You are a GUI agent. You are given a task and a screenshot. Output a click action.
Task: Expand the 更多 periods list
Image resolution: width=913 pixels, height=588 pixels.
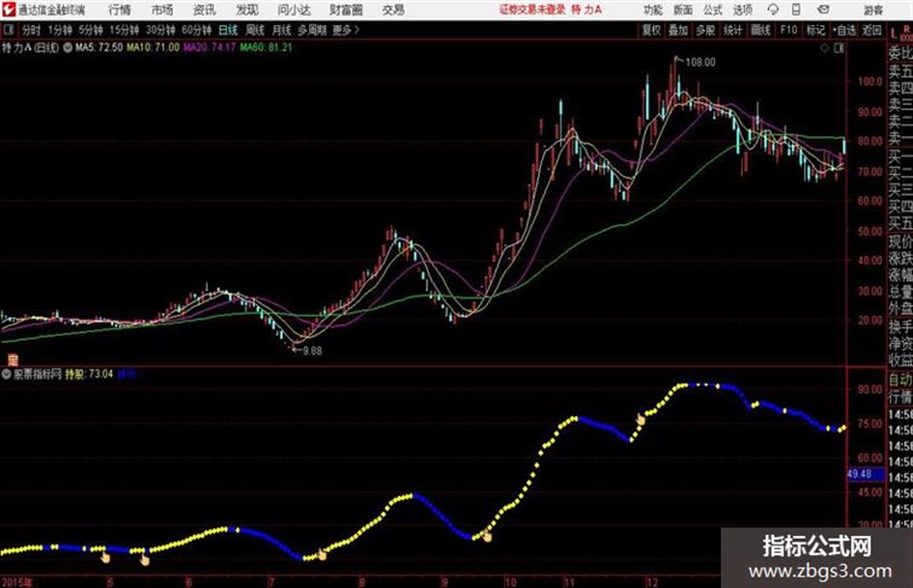[346, 30]
